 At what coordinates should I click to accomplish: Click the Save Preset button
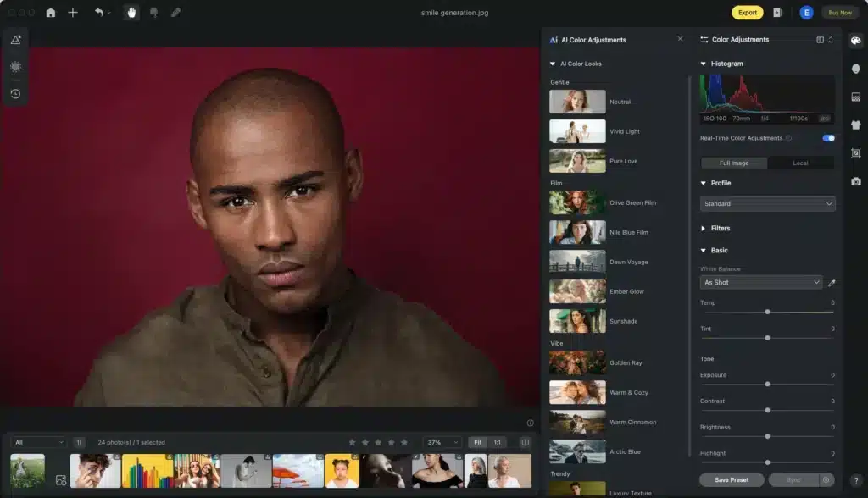point(732,479)
